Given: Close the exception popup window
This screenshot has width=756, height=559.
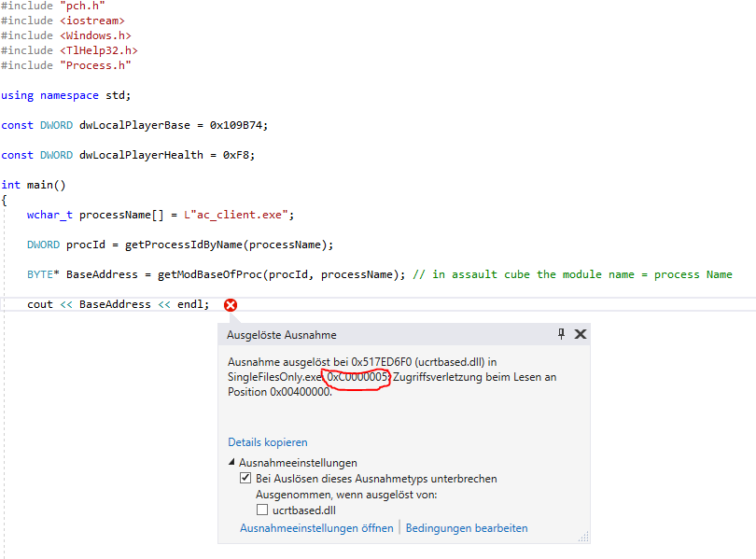Looking at the screenshot, I should 580,333.
